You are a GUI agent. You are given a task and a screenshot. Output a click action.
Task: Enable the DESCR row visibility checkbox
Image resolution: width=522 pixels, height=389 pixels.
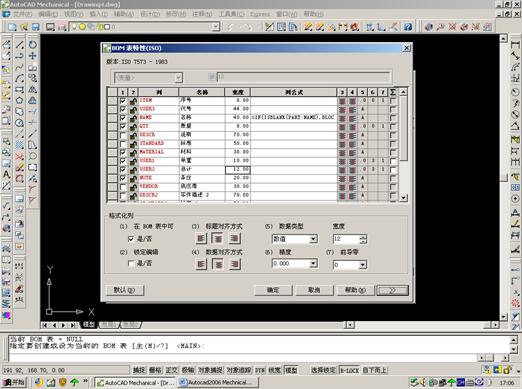coord(123,135)
